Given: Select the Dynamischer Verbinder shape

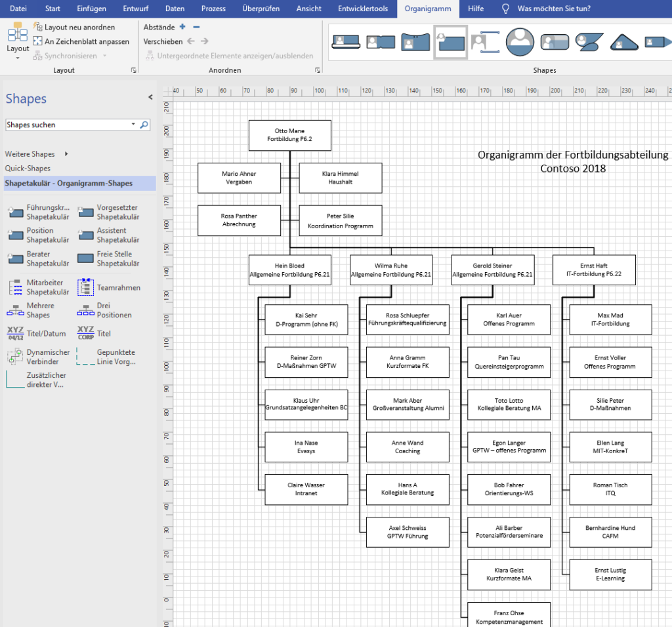Looking at the screenshot, I should coord(39,357).
